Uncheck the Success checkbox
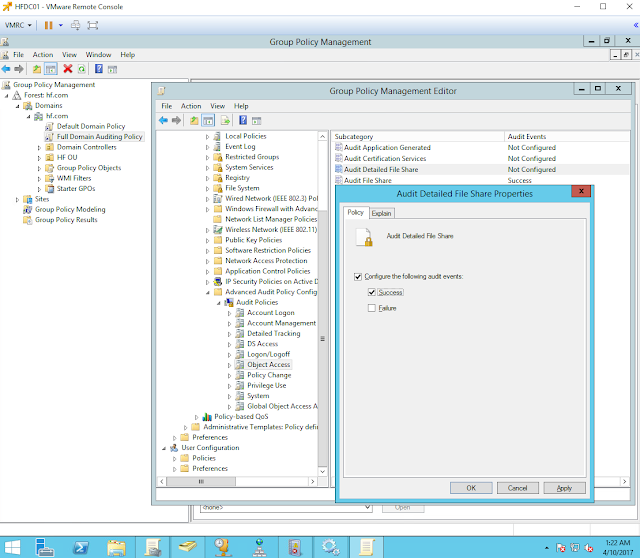640x558 pixels. pyautogui.click(x=371, y=292)
